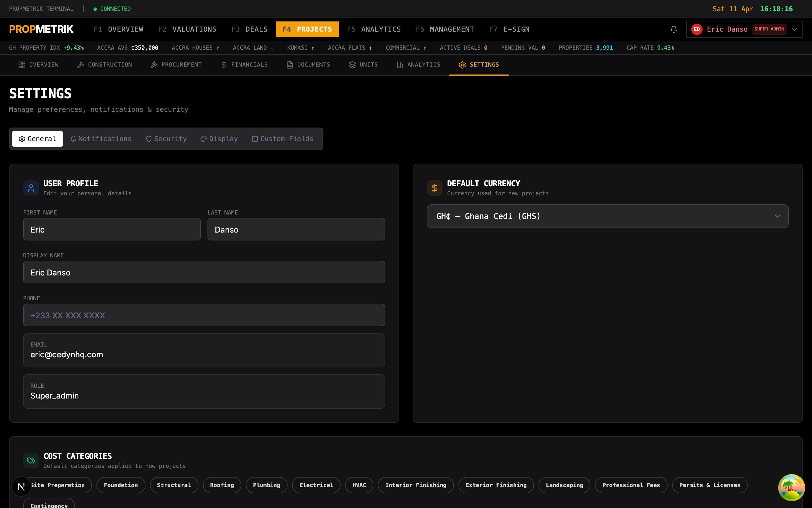Select the General settings tab
Image resolution: width=812 pixels, height=508 pixels.
(x=37, y=139)
